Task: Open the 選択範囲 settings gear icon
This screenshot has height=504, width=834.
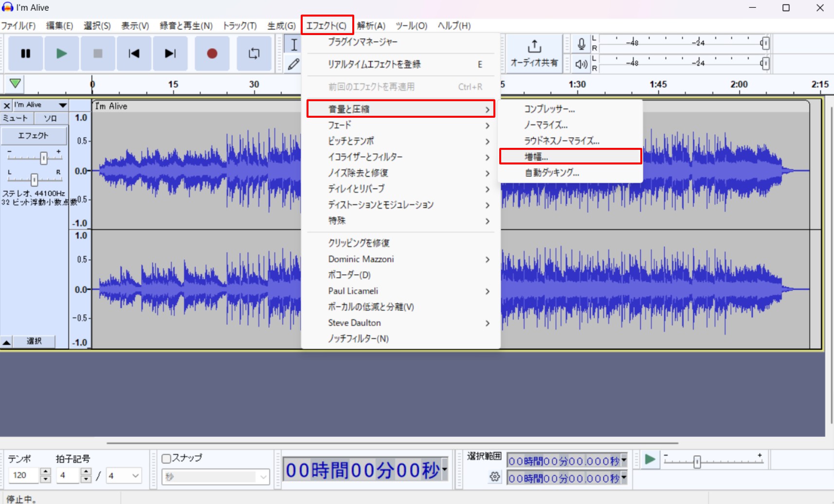Action: [x=495, y=477]
